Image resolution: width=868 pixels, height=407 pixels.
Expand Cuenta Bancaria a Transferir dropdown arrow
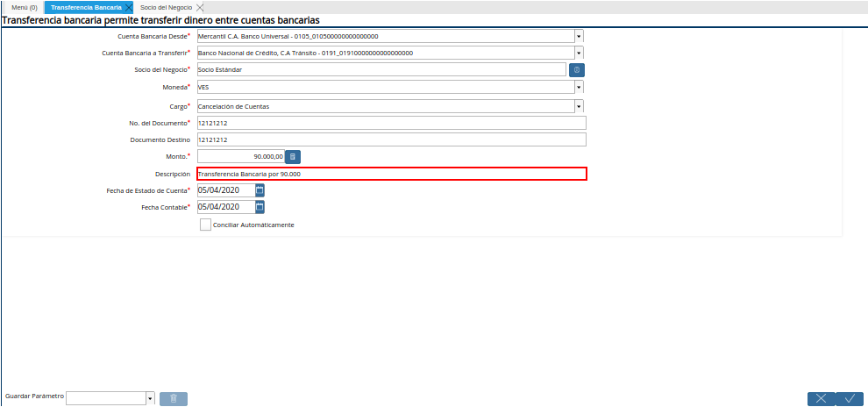tap(579, 54)
